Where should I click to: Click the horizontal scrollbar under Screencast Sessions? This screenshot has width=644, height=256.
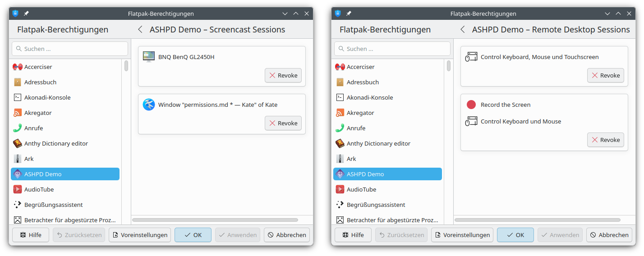click(x=215, y=220)
